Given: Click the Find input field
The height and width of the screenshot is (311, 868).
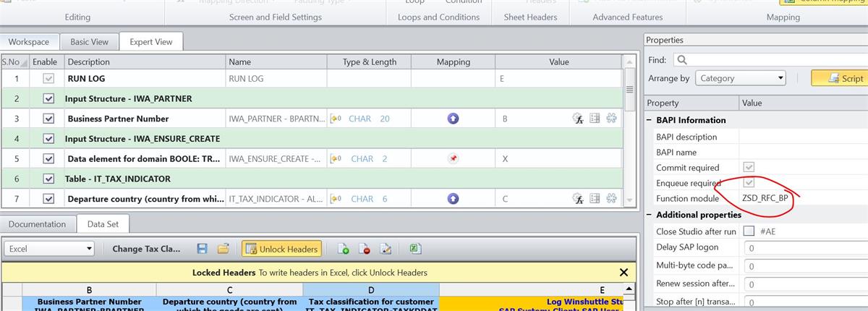Looking at the screenshot, I should tap(770, 60).
